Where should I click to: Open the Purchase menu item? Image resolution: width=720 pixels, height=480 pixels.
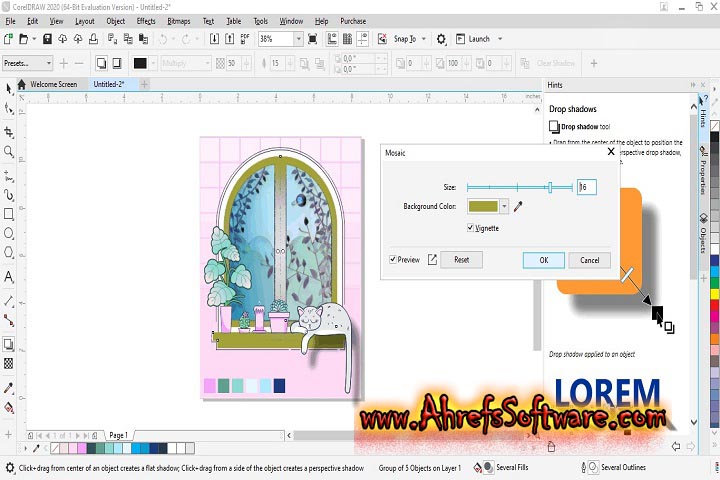coord(353,21)
